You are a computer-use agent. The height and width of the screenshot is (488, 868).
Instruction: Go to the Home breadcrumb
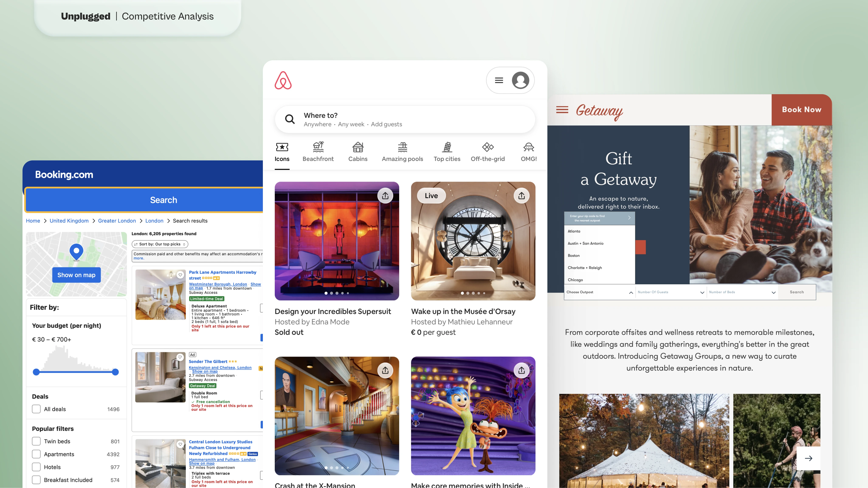pyautogui.click(x=33, y=221)
